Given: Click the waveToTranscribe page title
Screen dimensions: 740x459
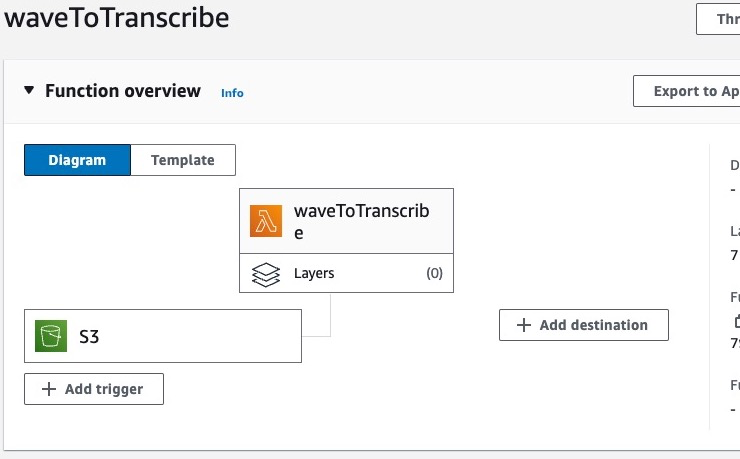Looking at the screenshot, I should tap(117, 18).
